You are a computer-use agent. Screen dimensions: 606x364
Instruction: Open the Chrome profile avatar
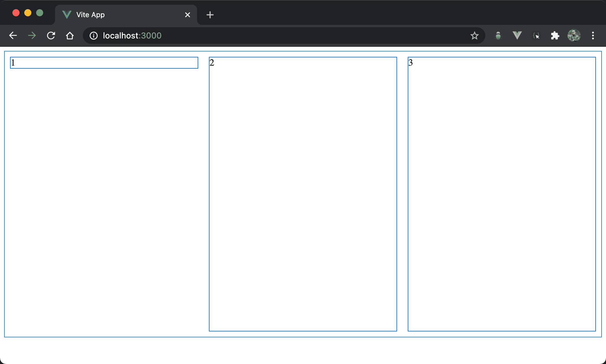574,36
